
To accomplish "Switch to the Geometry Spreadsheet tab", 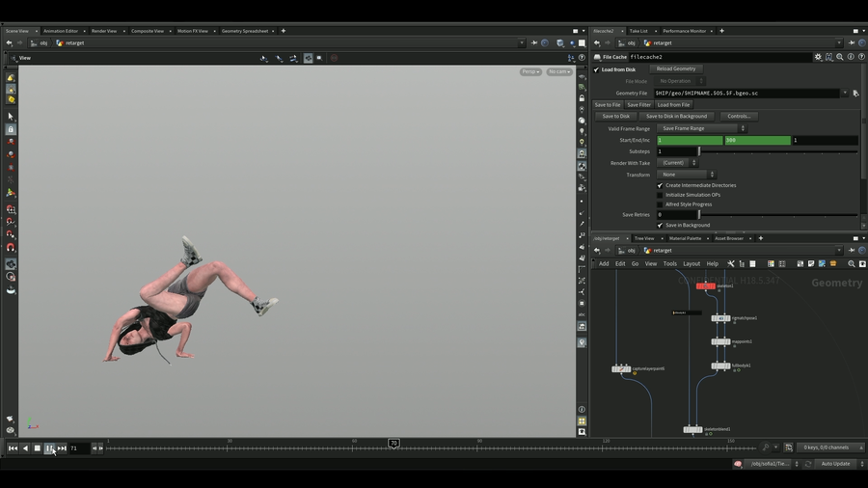I will 245,31.
